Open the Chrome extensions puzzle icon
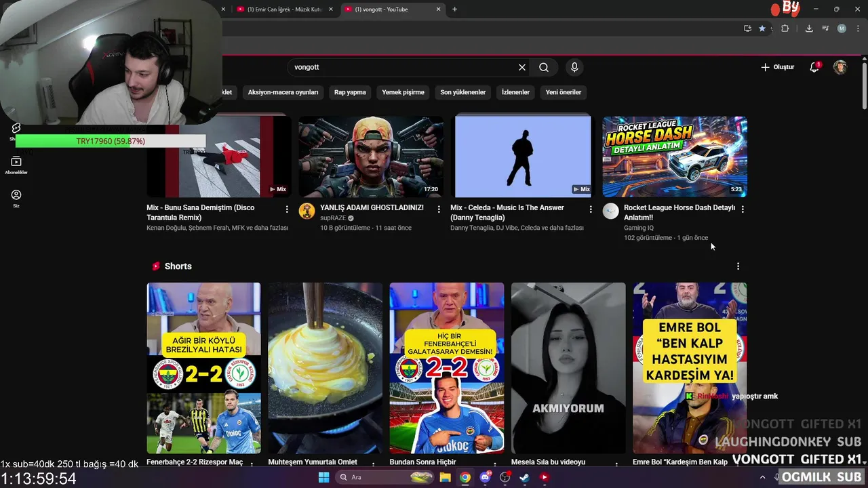 pos(785,28)
